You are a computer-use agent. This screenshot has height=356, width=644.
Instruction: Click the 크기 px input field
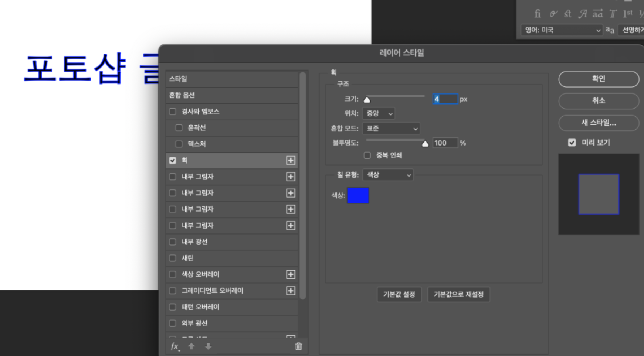pos(445,99)
